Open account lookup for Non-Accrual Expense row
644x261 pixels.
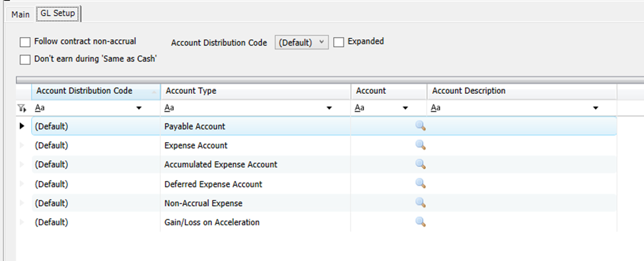pyautogui.click(x=420, y=203)
